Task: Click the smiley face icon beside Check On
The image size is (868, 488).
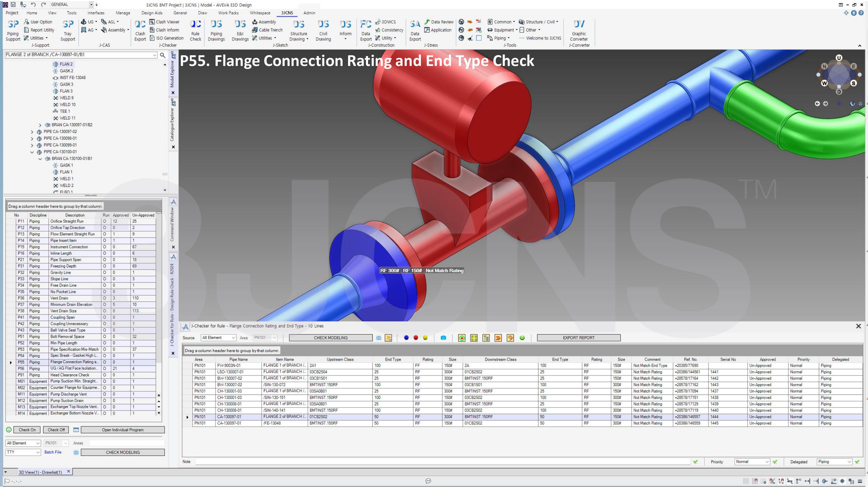Action: point(9,430)
